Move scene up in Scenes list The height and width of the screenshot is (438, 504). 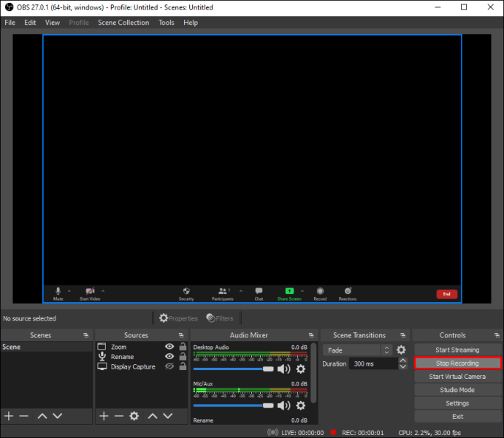point(42,416)
